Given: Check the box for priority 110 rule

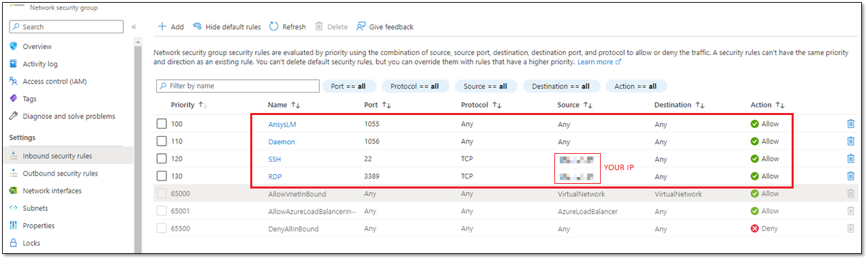Looking at the screenshot, I should pyautogui.click(x=162, y=142).
